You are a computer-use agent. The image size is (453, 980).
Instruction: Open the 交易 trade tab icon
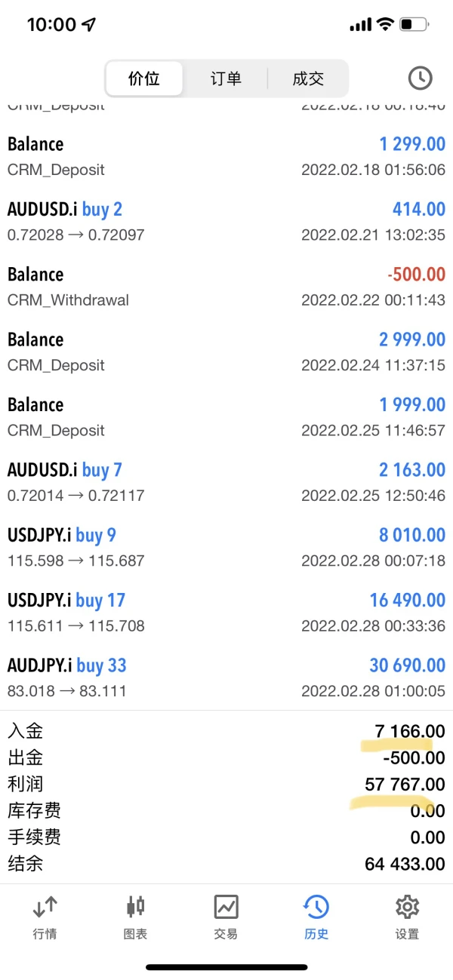point(226,907)
